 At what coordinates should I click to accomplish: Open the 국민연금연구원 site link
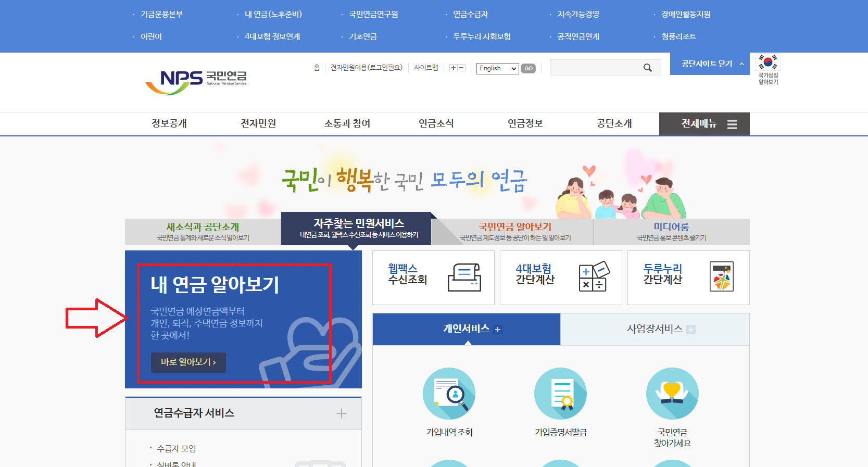[373, 15]
